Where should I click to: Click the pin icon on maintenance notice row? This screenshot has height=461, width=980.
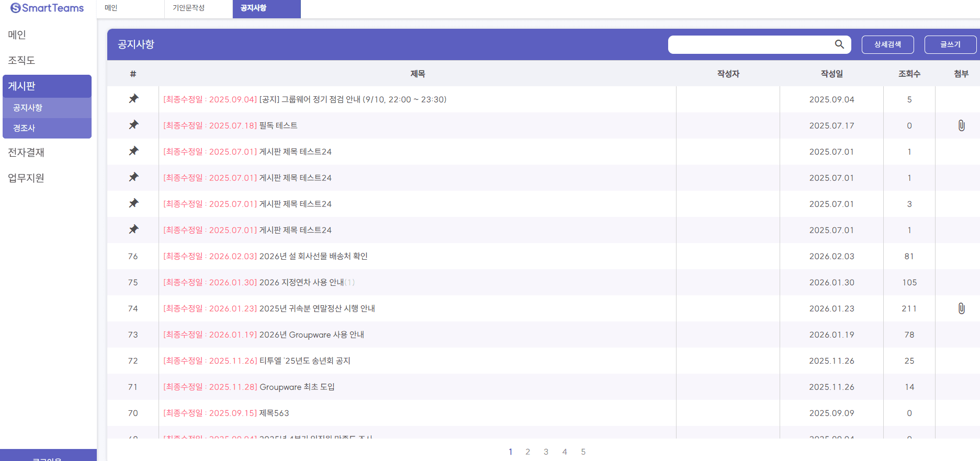pos(133,99)
